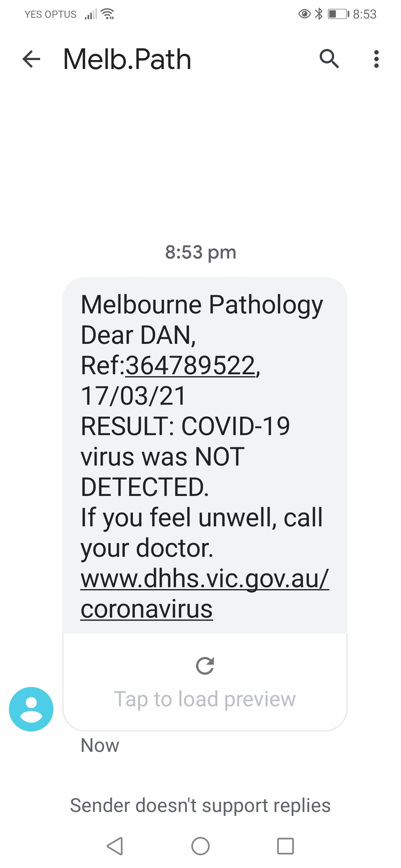
Task: Tap the back arrow
Action: [x=31, y=59]
